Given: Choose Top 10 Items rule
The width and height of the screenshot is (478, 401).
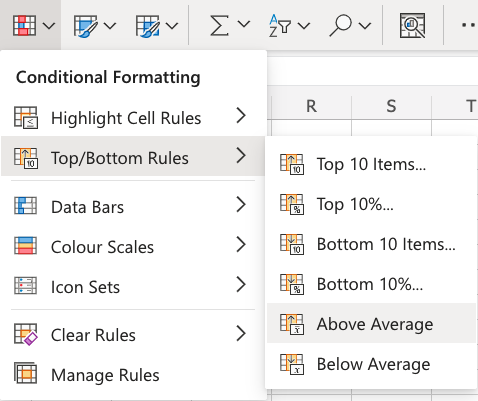Looking at the screenshot, I should coord(371,164).
